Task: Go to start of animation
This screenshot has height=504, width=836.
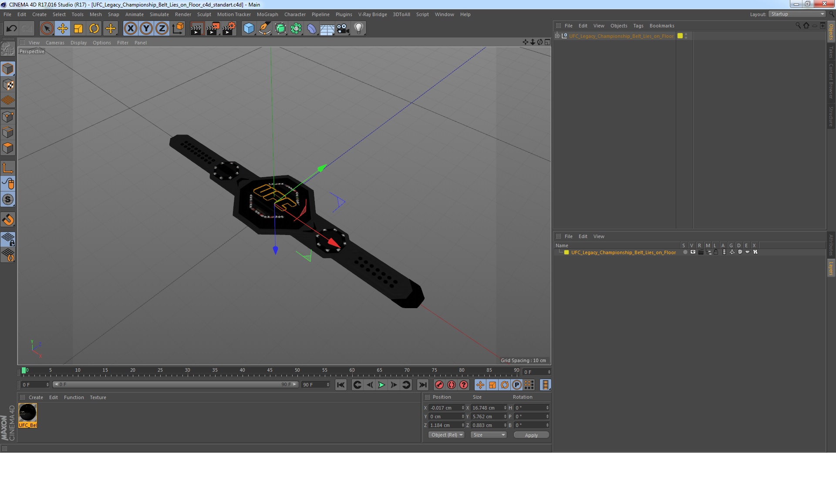Action: pos(341,385)
